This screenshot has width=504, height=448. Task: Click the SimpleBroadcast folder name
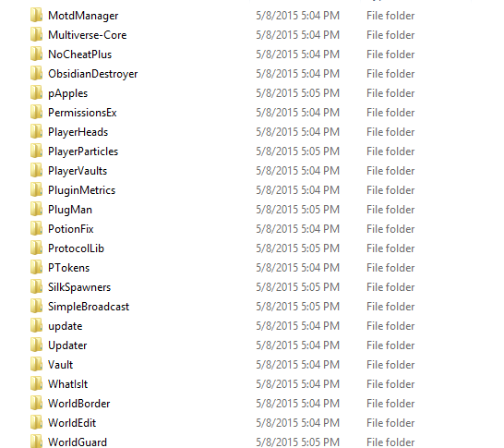pyautogui.click(x=89, y=307)
